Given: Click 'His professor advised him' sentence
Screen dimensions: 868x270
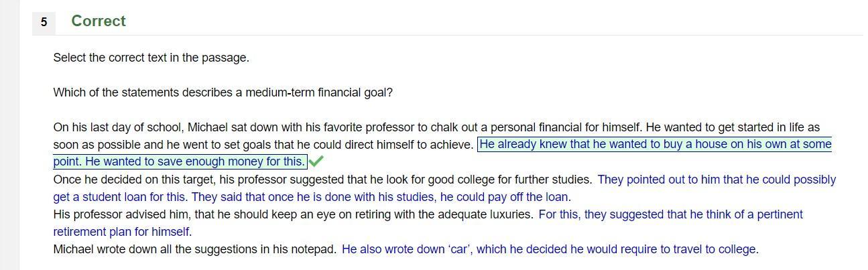Looking at the screenshot, I should [x=293, y=214].
